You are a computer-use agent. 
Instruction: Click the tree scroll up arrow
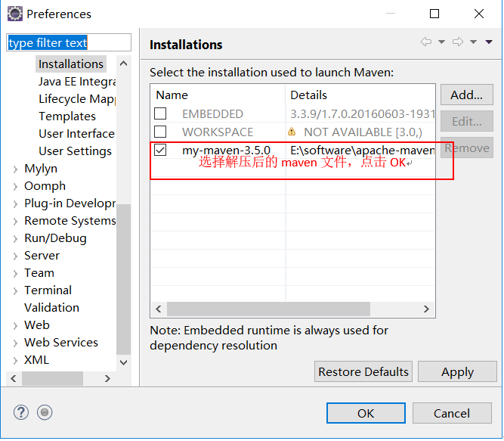(x=124, y=64)
